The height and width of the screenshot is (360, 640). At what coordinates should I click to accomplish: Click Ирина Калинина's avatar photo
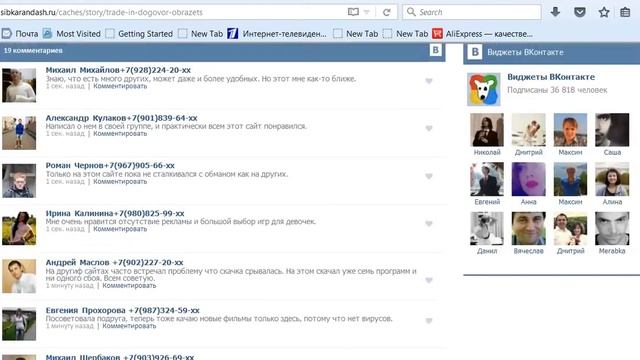(x=19, y=229)
